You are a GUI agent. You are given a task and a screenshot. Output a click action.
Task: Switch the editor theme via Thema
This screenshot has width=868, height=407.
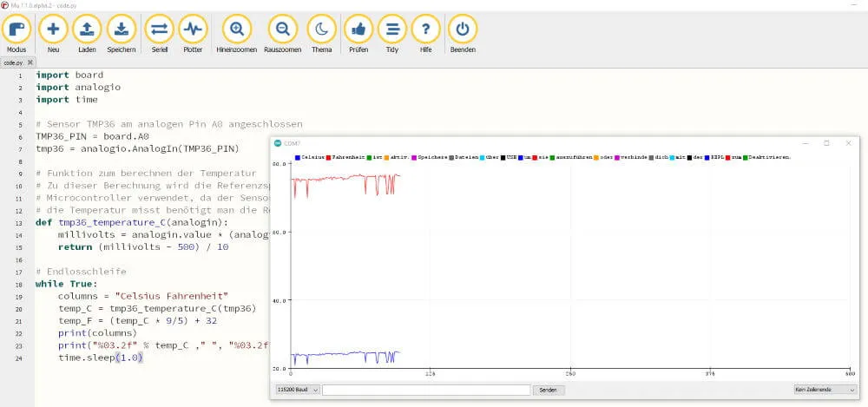point(321,29)
